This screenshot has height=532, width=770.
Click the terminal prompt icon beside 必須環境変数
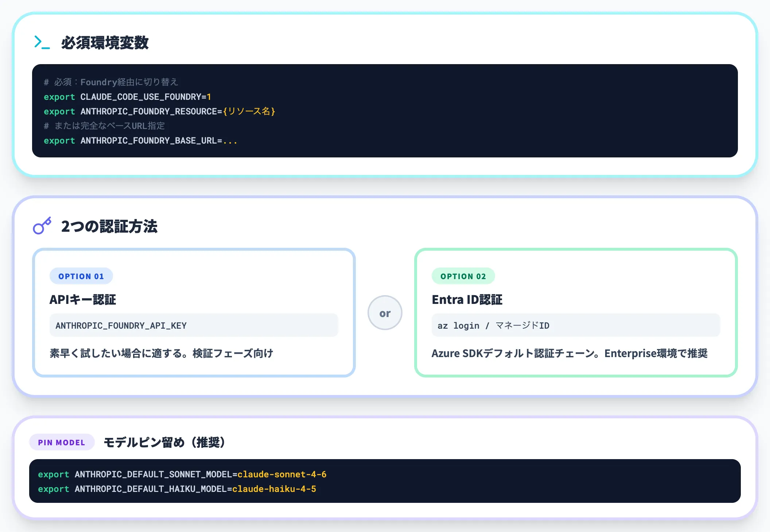(x=42, y=42)
